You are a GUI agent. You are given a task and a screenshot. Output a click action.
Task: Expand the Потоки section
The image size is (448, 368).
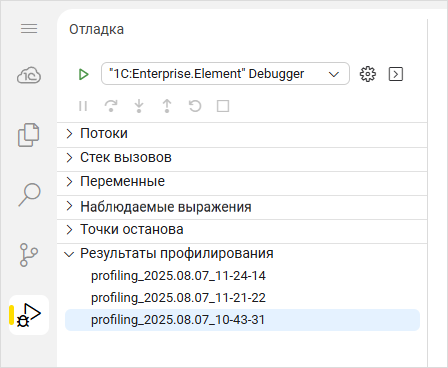click(242, 134)
